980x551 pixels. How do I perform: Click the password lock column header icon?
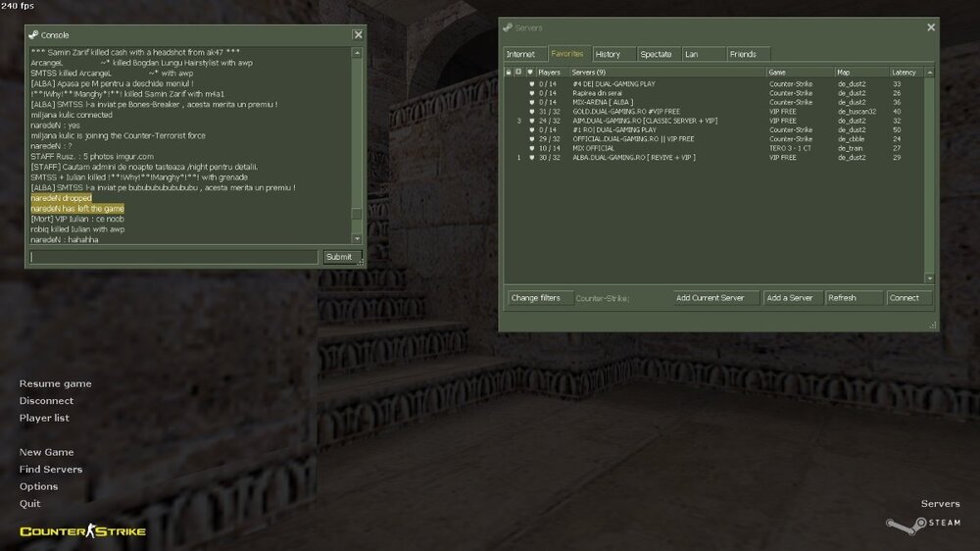(x=508, y=73)
